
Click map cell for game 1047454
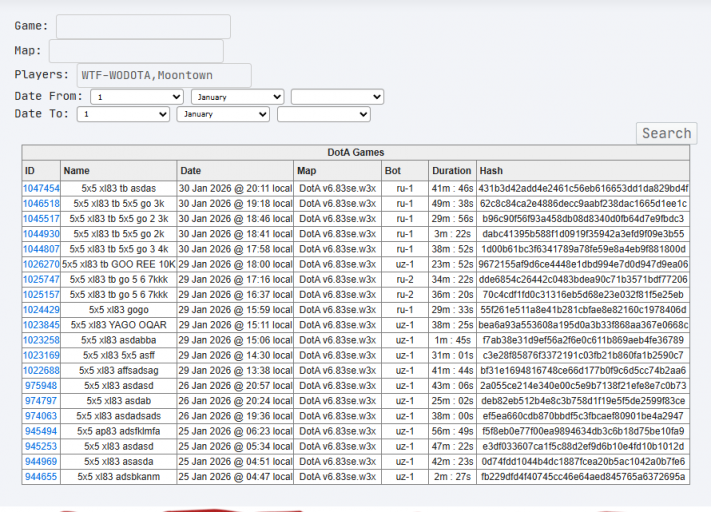(x=337, y=188)
